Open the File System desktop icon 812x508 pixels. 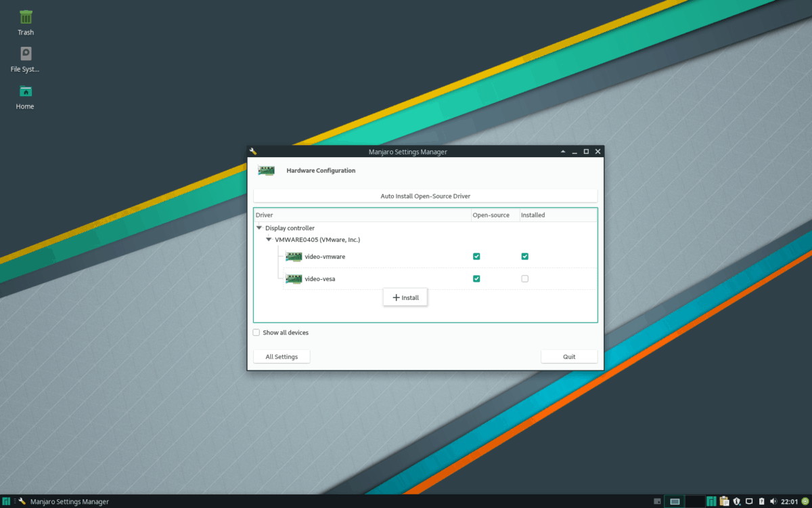click(x=26, y=54)
